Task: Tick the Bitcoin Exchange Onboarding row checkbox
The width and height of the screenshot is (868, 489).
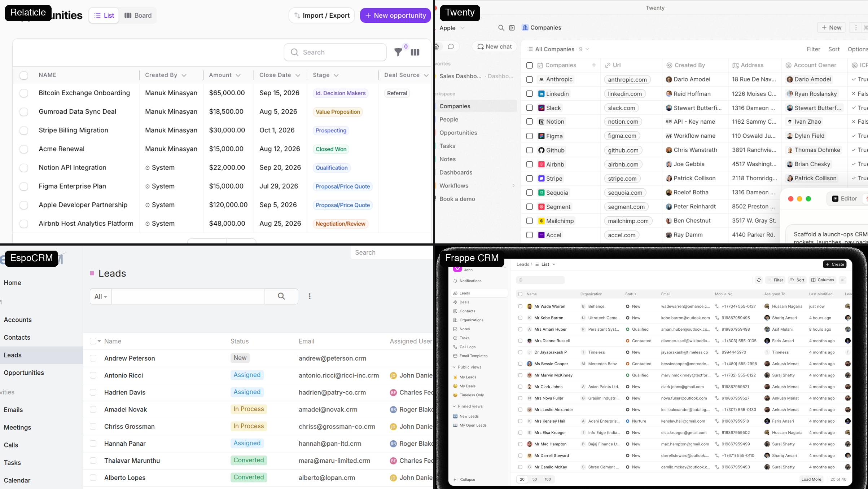Action: tap(24, 93)
